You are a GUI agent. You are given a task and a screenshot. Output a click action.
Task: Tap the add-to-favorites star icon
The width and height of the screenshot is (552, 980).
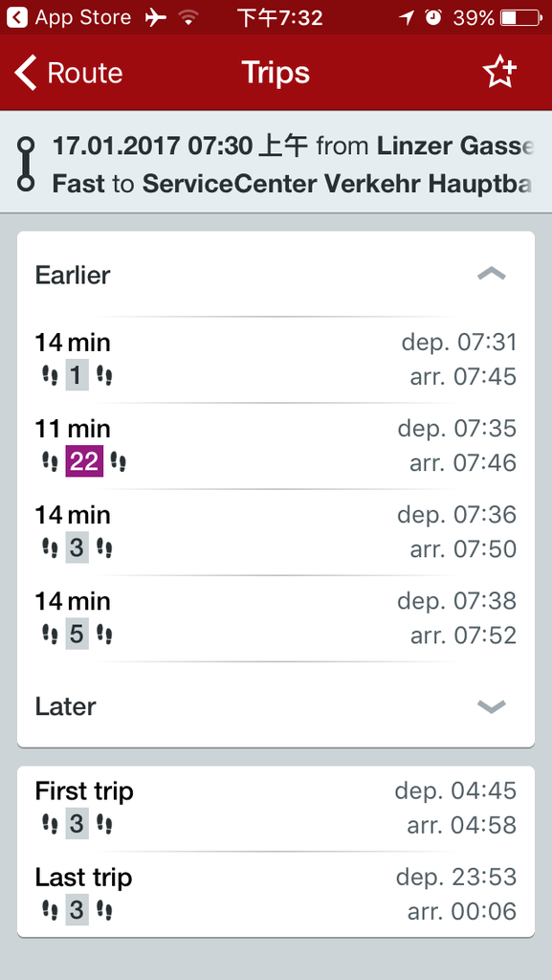pos(499,73)
